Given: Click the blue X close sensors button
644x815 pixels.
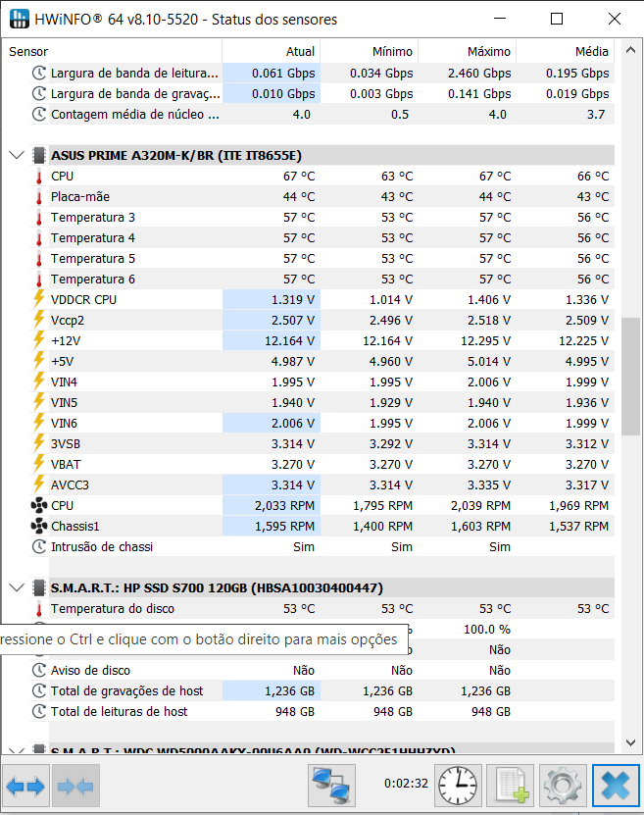Looking at the screenshot, I should click(x=616, y=786).
